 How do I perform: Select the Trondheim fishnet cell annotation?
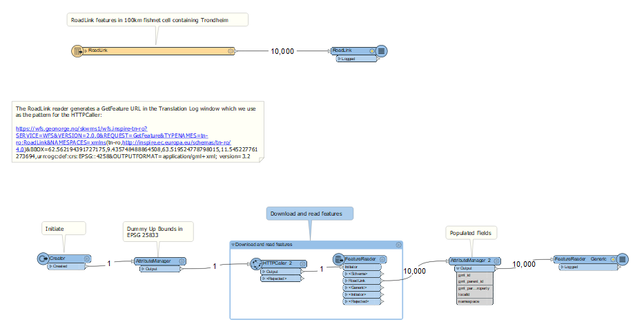[x=157, y=20]
